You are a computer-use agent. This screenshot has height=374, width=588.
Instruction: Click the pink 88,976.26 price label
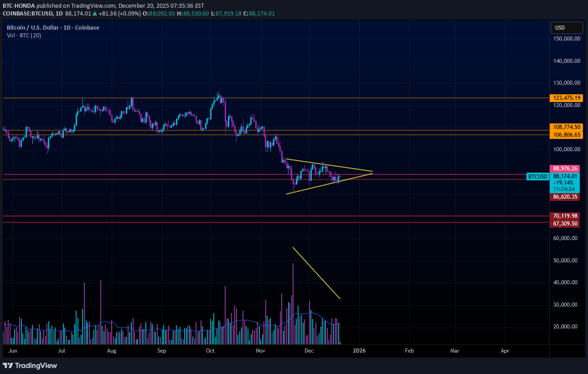tap(567, 168)
